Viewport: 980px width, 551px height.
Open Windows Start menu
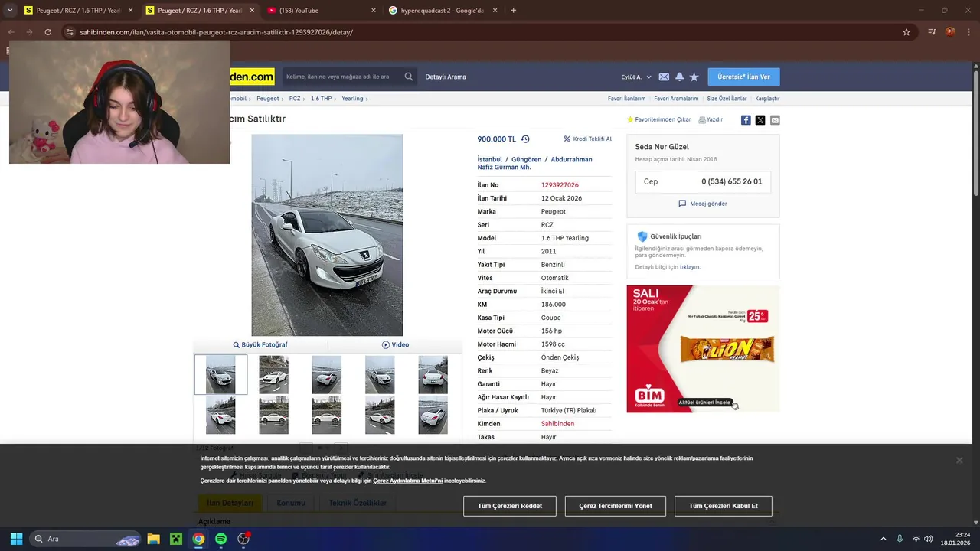coord(16,539)
